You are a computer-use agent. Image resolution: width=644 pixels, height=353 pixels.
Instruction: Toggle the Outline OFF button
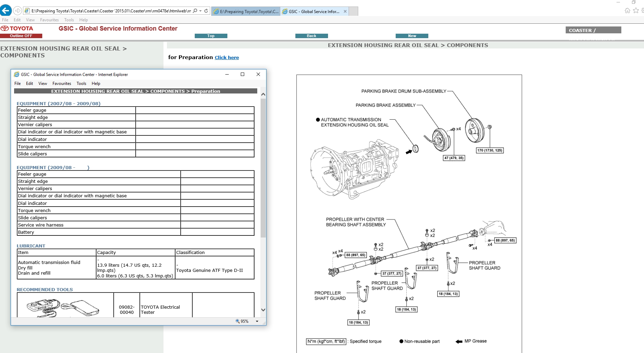pos(21,36)
